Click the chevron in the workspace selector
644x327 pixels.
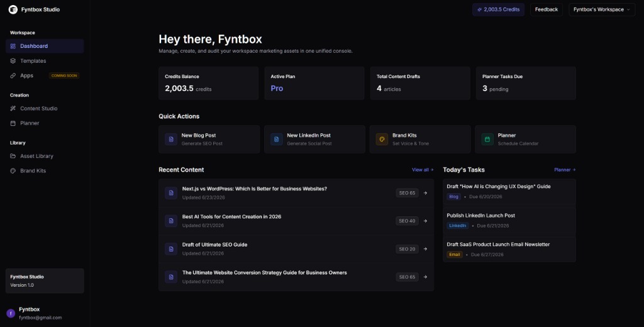point(628,9)
